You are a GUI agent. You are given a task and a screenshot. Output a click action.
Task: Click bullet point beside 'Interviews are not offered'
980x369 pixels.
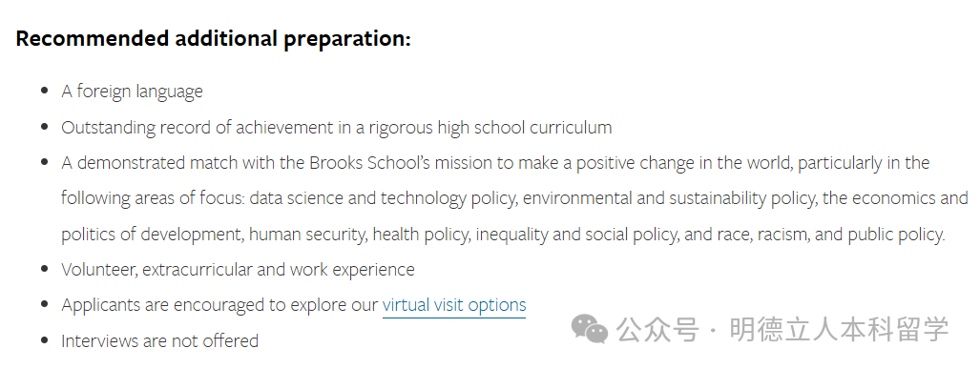click(x=45, y=340)
